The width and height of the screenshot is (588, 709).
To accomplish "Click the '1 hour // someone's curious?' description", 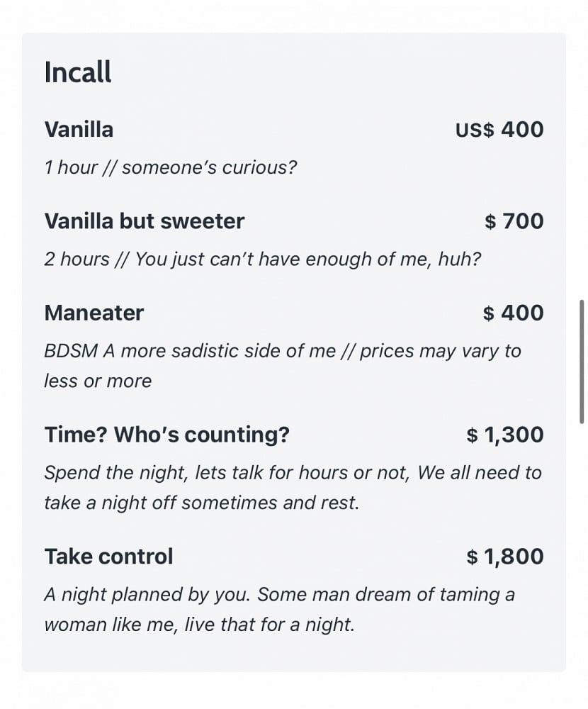I will point(171,168).
